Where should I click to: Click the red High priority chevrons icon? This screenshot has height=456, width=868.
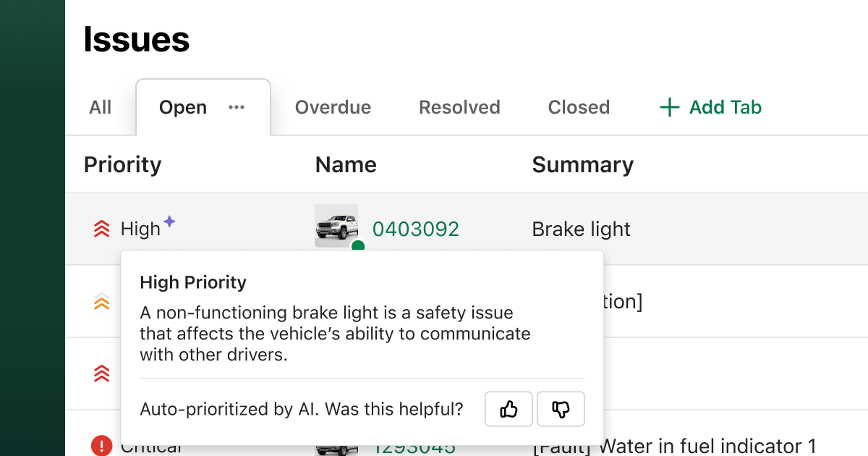click(102, 229)
